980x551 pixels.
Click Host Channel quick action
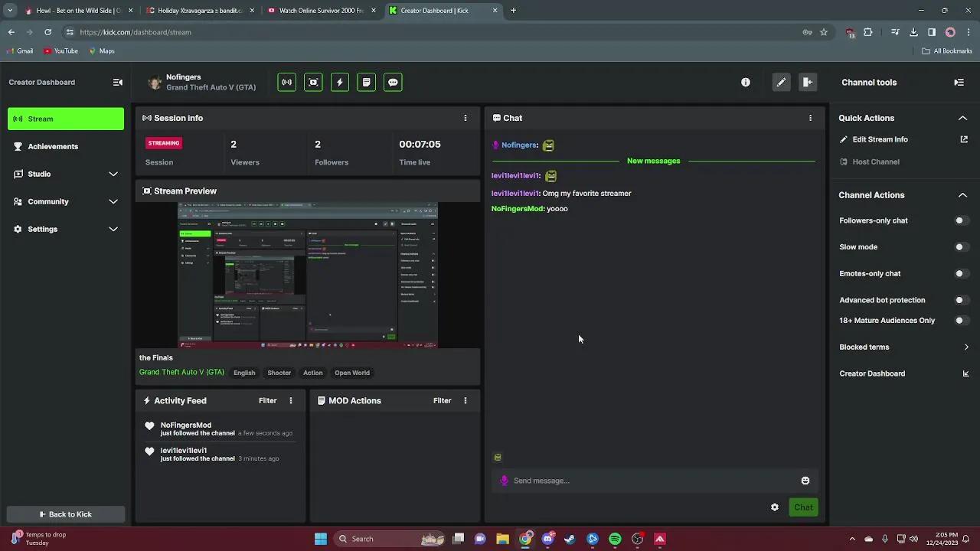pyautogui.click(x=876, y=161)
